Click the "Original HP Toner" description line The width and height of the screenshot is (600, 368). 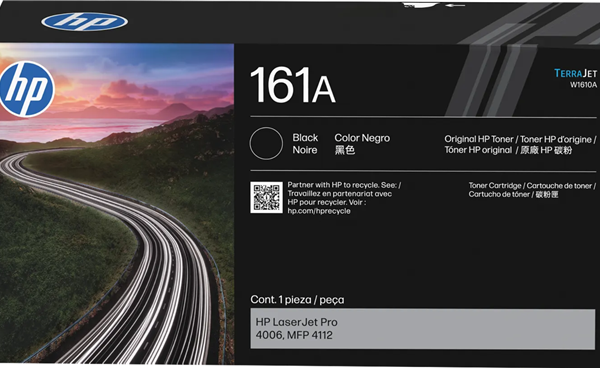520,139
